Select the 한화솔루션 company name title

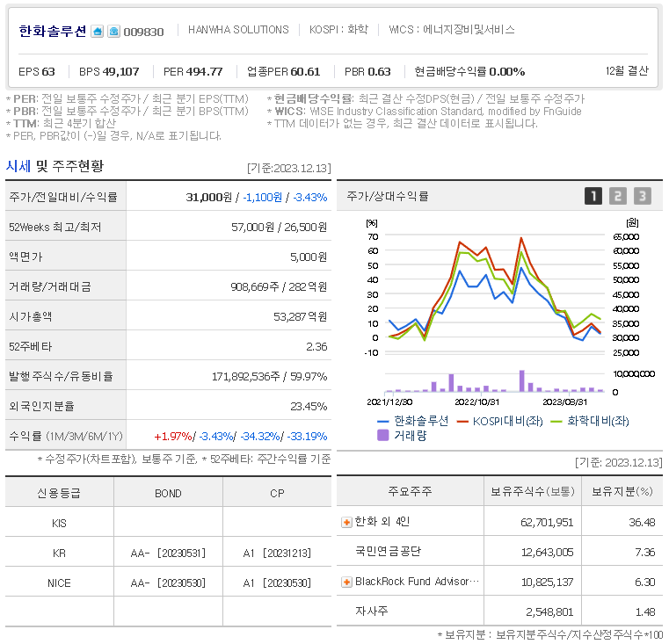[x=53, y=31]
